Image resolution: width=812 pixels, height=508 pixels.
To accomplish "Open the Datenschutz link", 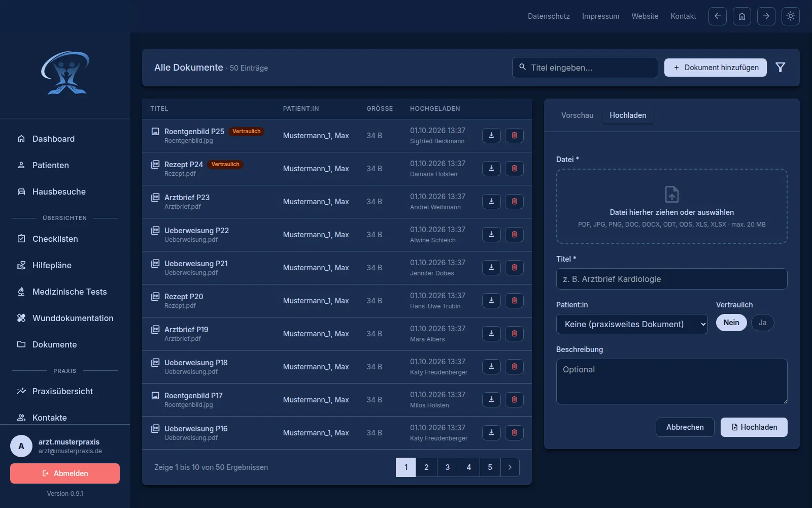I will coord(549,16).
